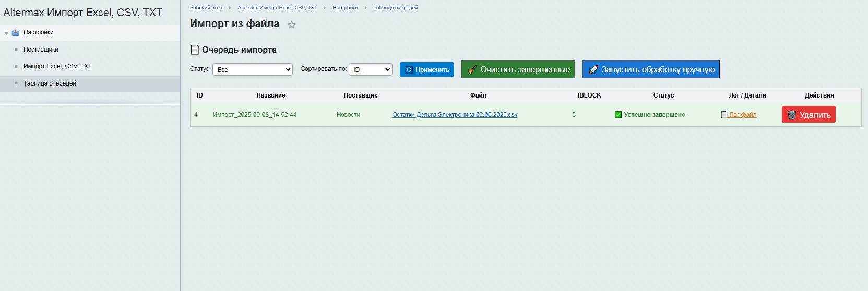Screen dimensions: 868x291
Task: Click the refresh icon on Применить button
Action: pos(409,70)
